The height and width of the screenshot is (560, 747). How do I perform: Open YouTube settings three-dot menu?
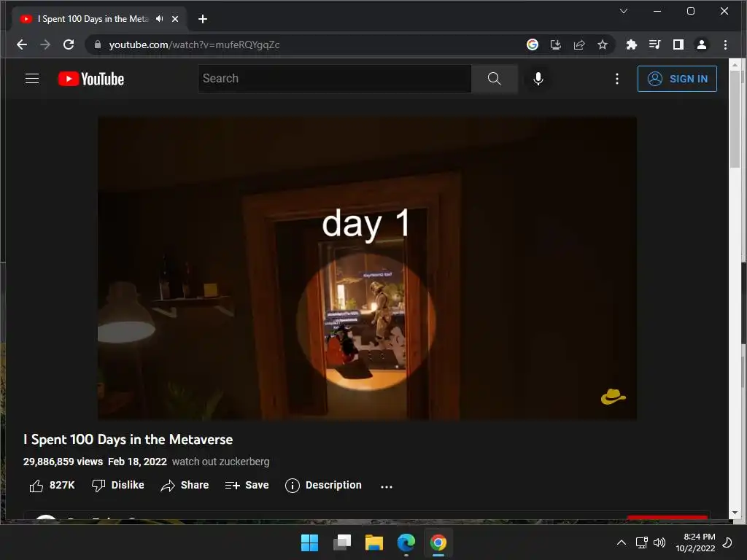point(617,79)
